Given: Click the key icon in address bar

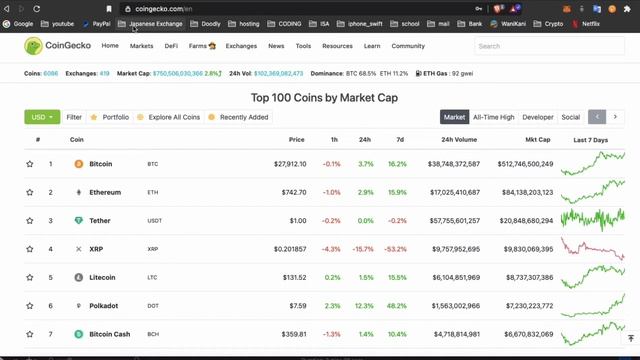Looking at the screenshot, I should click(478, 9).
